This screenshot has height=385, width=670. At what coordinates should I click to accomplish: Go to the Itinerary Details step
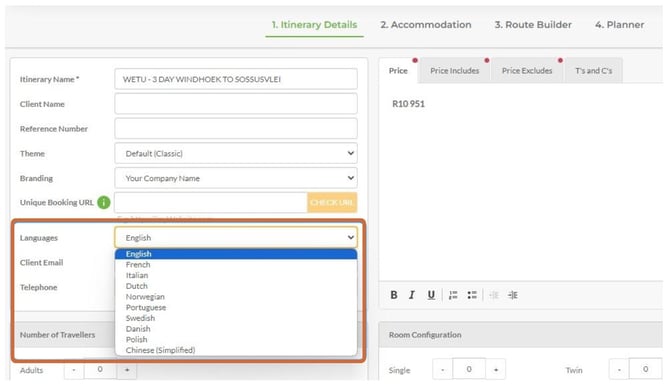[x=314, y=25]
